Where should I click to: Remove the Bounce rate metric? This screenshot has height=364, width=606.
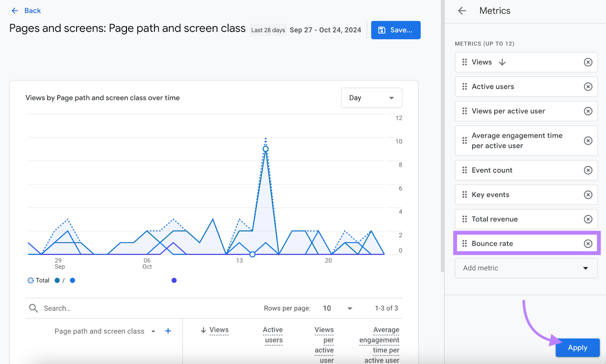tap(588, 243)
